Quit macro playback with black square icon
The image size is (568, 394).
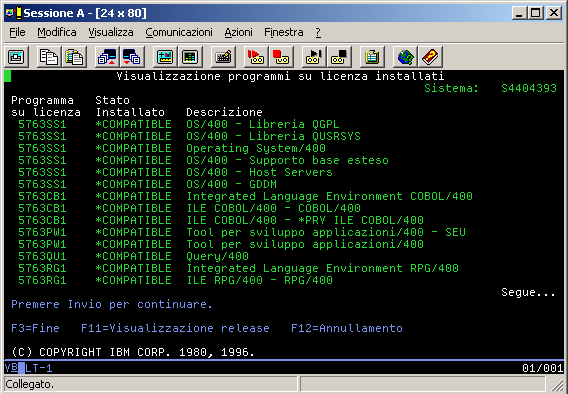point(339,57)
